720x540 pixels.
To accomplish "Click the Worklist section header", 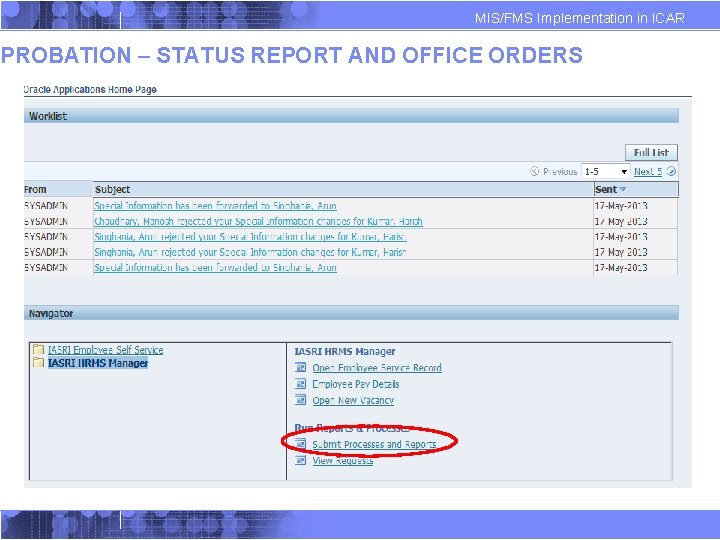I will click(351, 116).
